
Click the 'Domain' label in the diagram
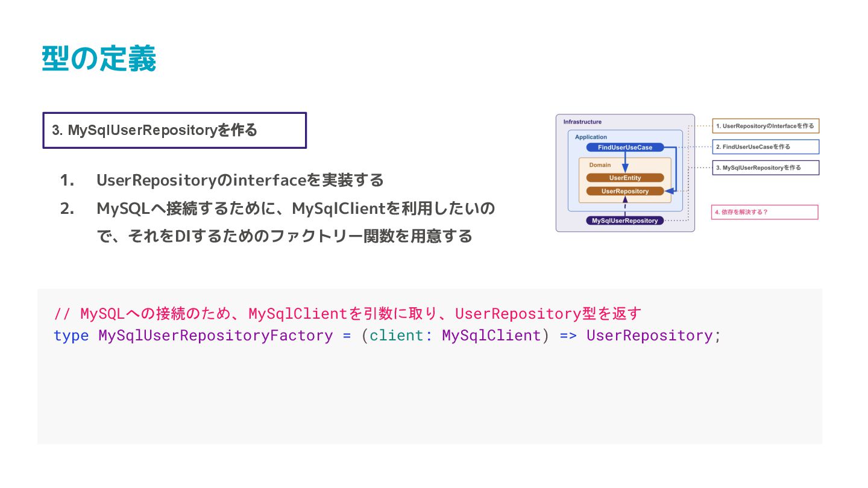[x=600, y=164]
